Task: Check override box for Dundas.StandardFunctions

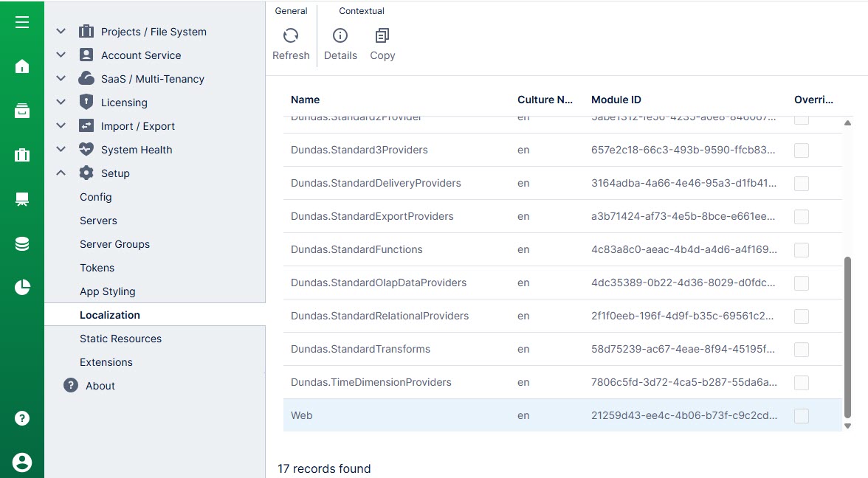Action: pyautogui.click(x=802, y=250)
